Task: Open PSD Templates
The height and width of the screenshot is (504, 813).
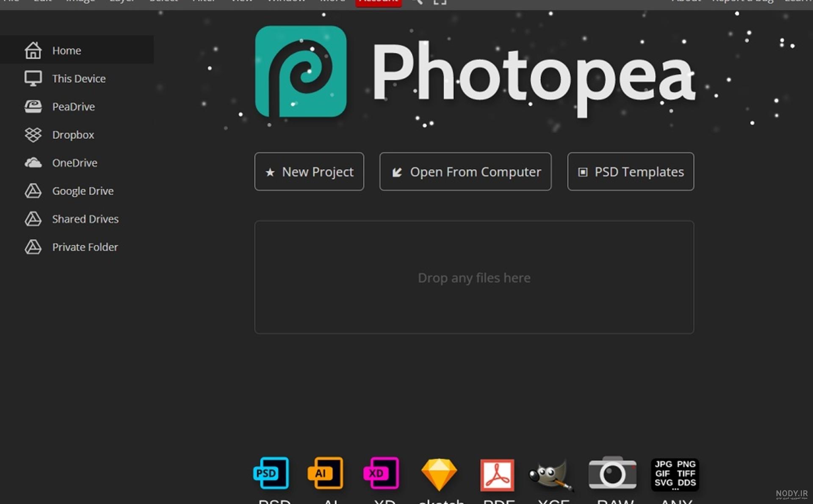Action: (x=630, y=172)
